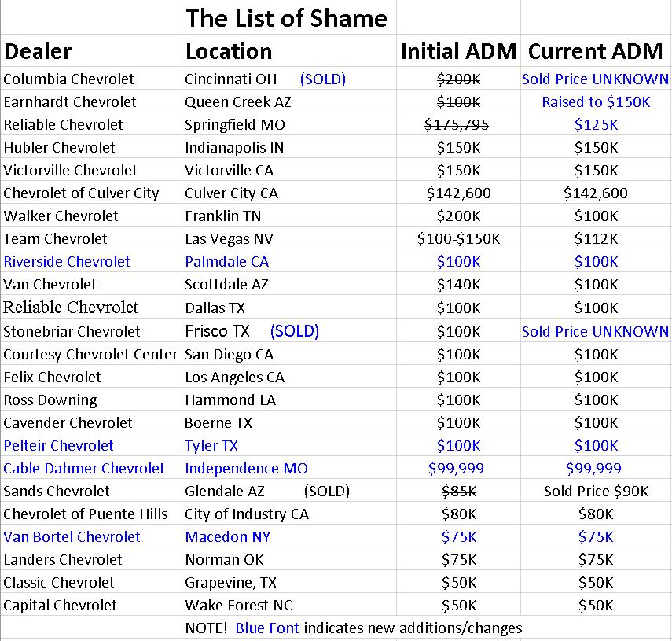Screen dimensions: 672x641
Task: Click the 'Raised to $150K' cell
Action: 596,101
